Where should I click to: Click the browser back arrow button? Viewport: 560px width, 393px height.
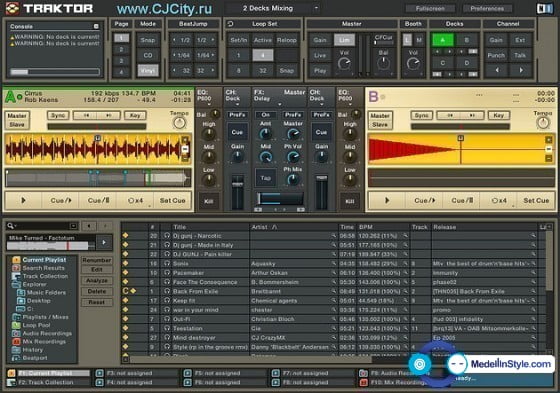coord(89,226)
